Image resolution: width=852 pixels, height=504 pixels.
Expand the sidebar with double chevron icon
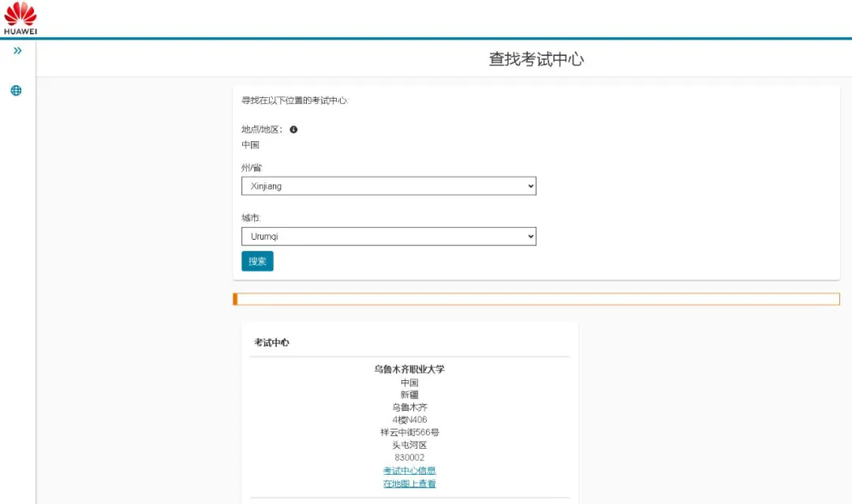pyautogui.click(x=17, y=50)
